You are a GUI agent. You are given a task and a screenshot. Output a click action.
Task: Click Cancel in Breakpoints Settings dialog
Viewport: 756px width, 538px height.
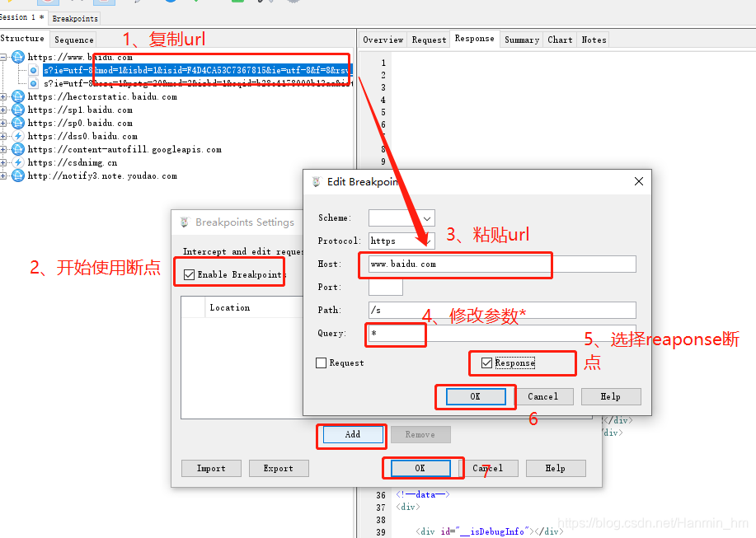click(488, 468)
